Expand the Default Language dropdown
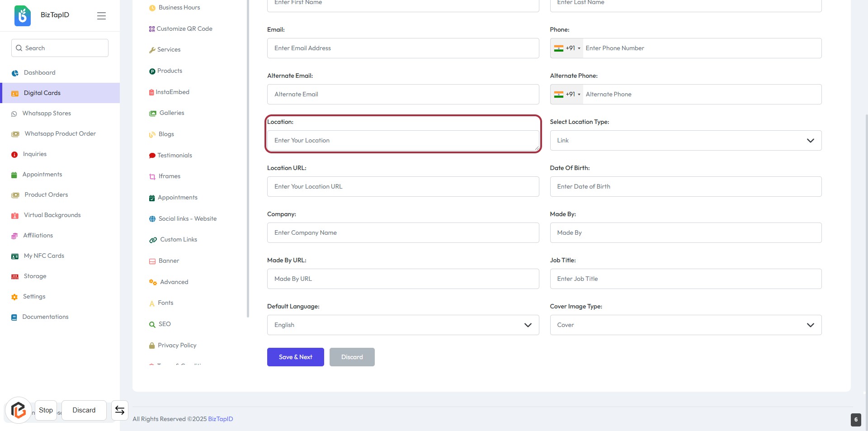Screen dimensions: 868x431 [402, 325]
